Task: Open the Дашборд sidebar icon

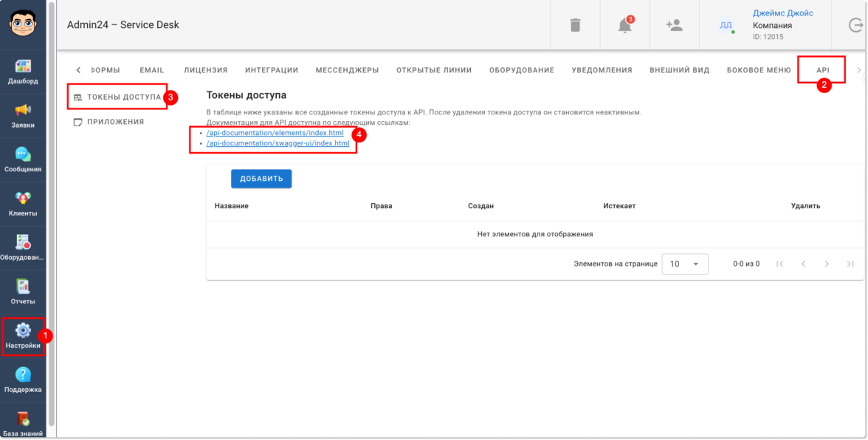Action: [23, 67]
